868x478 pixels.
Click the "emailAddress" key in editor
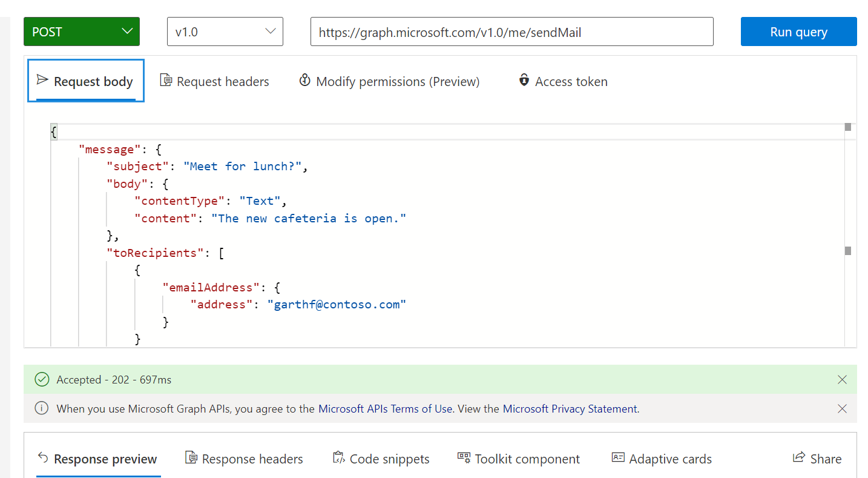[x=211, y=288]
